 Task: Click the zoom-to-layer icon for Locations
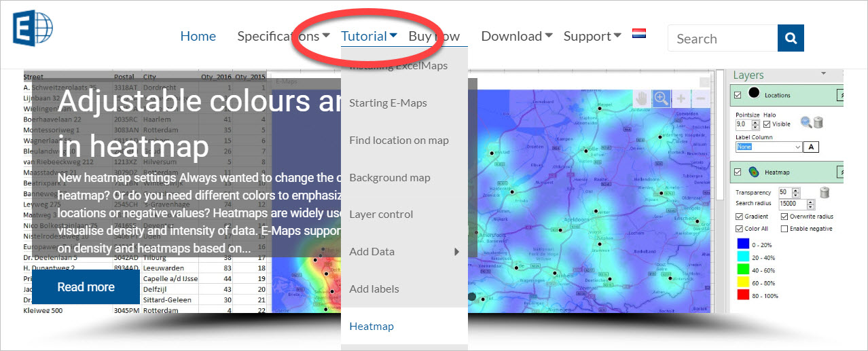click(x=806, y=123)
